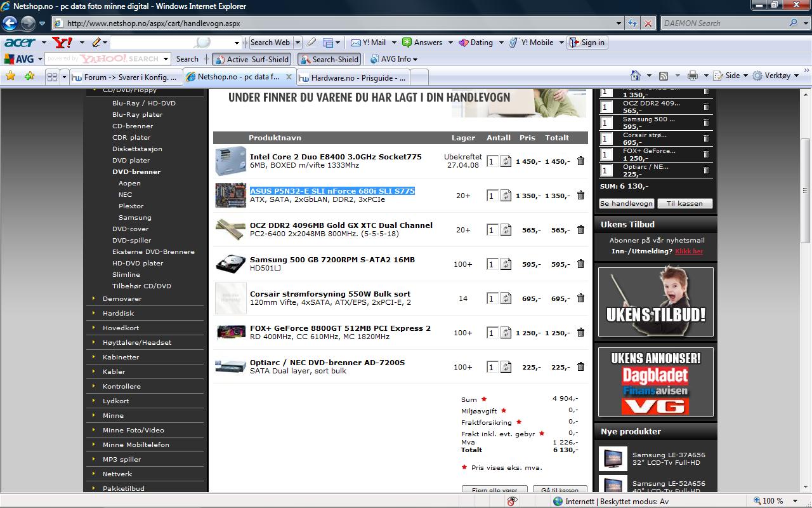Image resolution: width=812 pixels, height=508 pixels.
Task: Toggle AVG Active Surf-Shield
Action: 251,59
